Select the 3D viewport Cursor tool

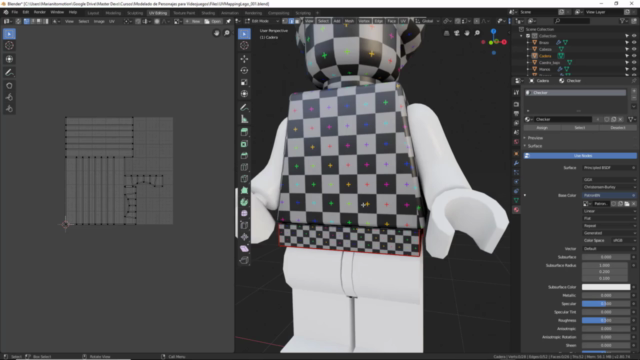point(244,46)
